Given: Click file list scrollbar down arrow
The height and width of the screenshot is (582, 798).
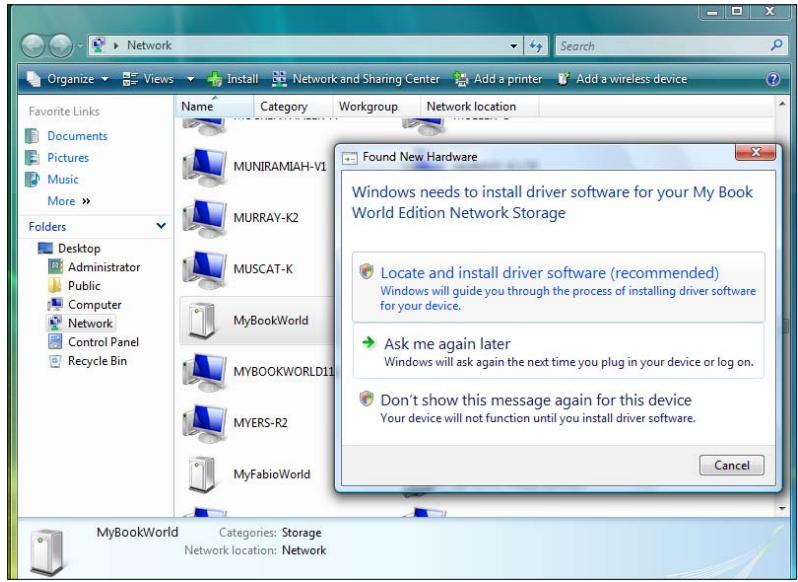Looking at the screenshot, I should click(782, 508).
